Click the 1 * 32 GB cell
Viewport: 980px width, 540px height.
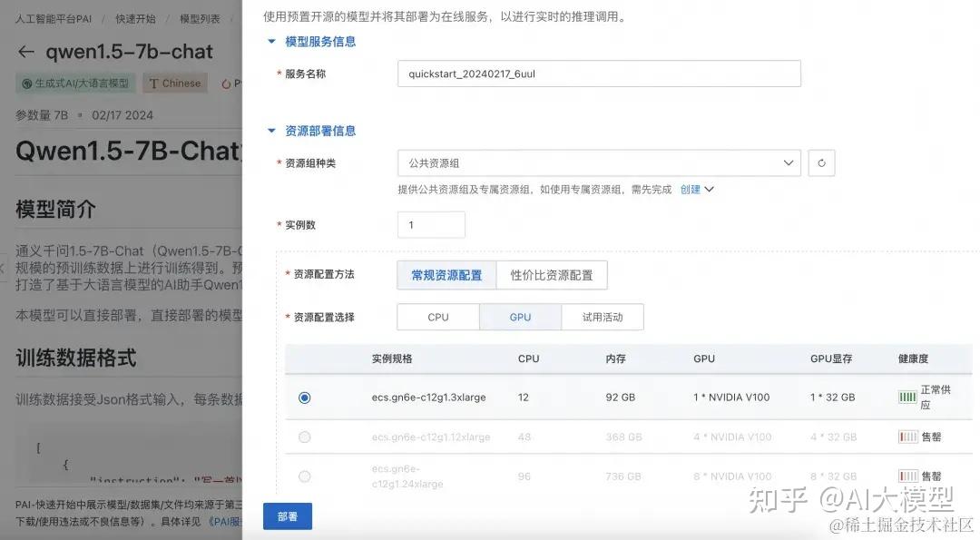pos(832,398)
